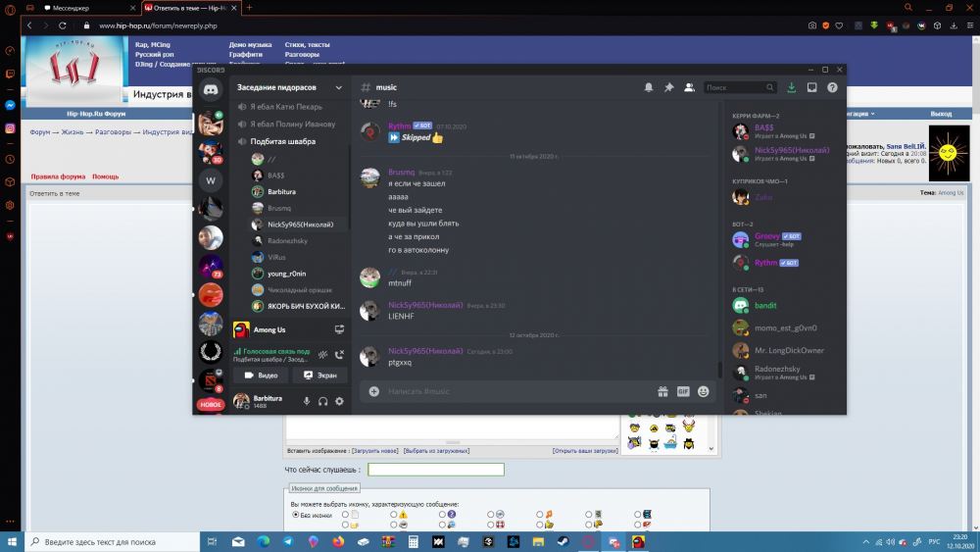Click the browser back arrow
The width and height of the screenshot is (980, 552).
coord(29,25)
